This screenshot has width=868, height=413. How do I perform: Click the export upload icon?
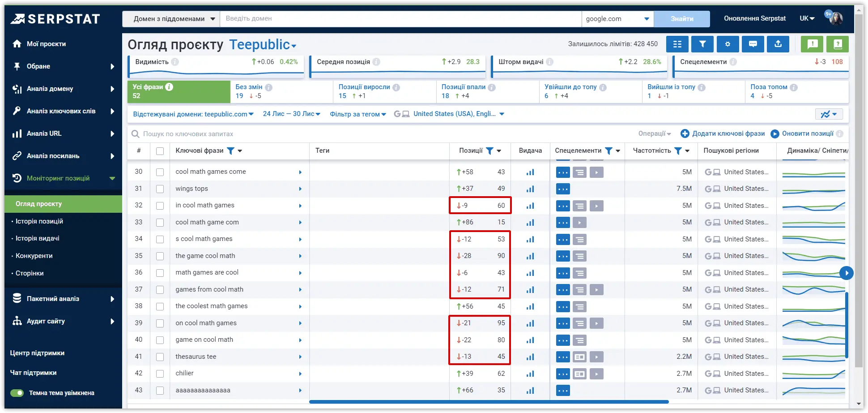tap(778, 44)
